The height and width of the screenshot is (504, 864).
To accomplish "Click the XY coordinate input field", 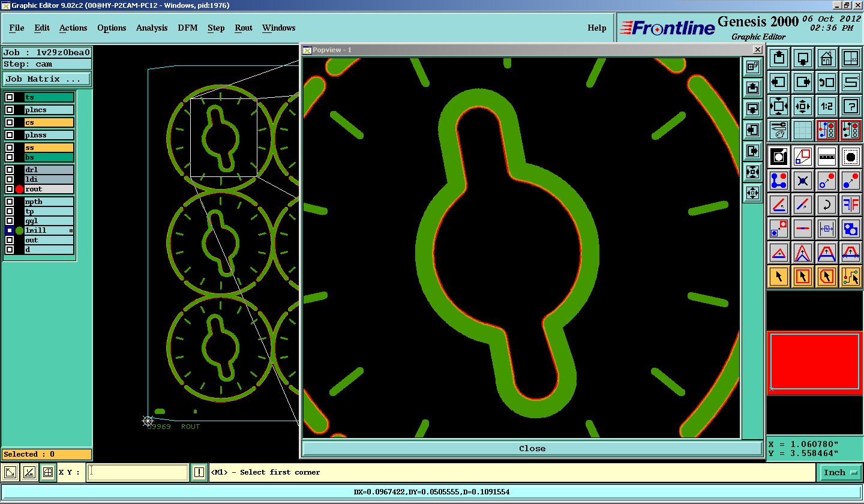I will [138, 472].
